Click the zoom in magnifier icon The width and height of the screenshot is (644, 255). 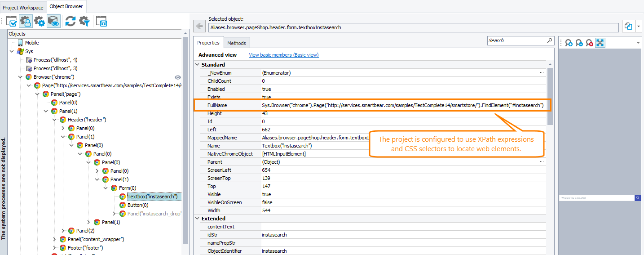click(569, 43)
